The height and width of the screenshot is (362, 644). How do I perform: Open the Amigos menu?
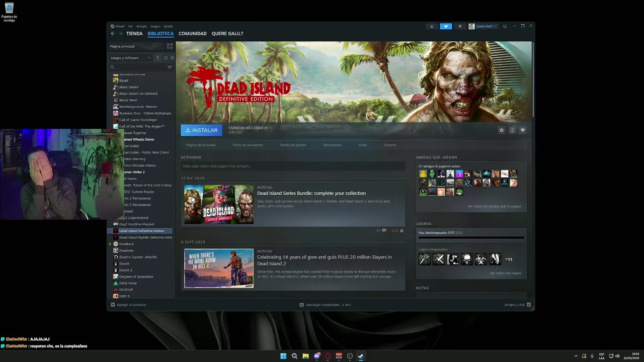141,26
